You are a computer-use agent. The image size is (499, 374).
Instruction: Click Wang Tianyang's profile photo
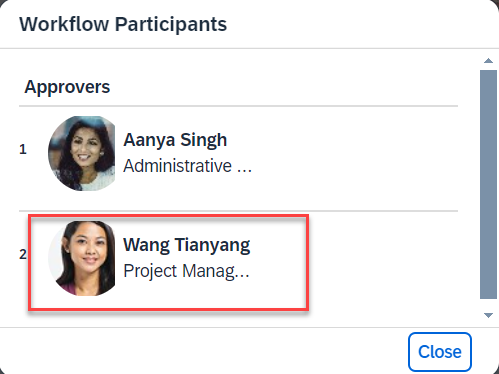point(82,258)
